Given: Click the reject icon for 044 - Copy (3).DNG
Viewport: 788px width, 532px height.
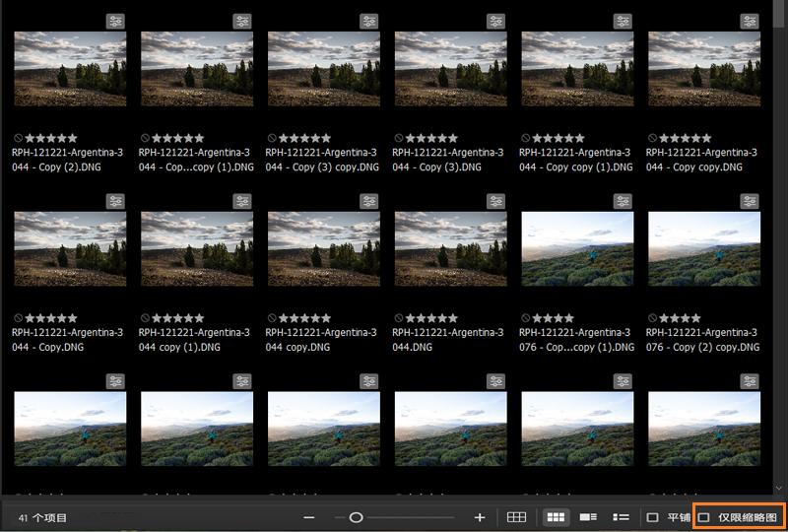Looking at the screenshot, I should coord(399,138).
